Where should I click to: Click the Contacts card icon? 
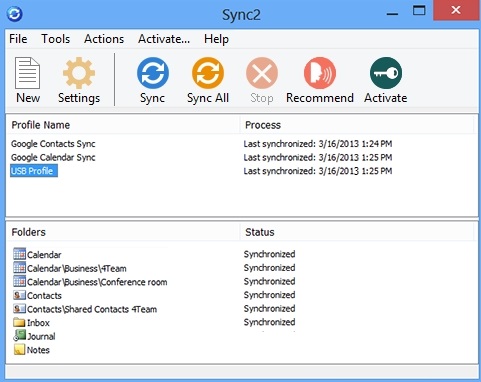click(x=19, y=295)
